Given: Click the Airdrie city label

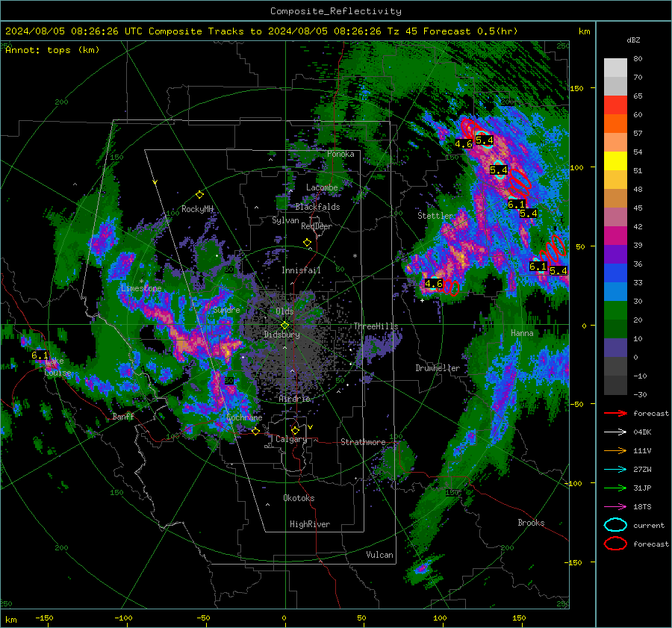Looking at the screenshot, I should 294,399.
